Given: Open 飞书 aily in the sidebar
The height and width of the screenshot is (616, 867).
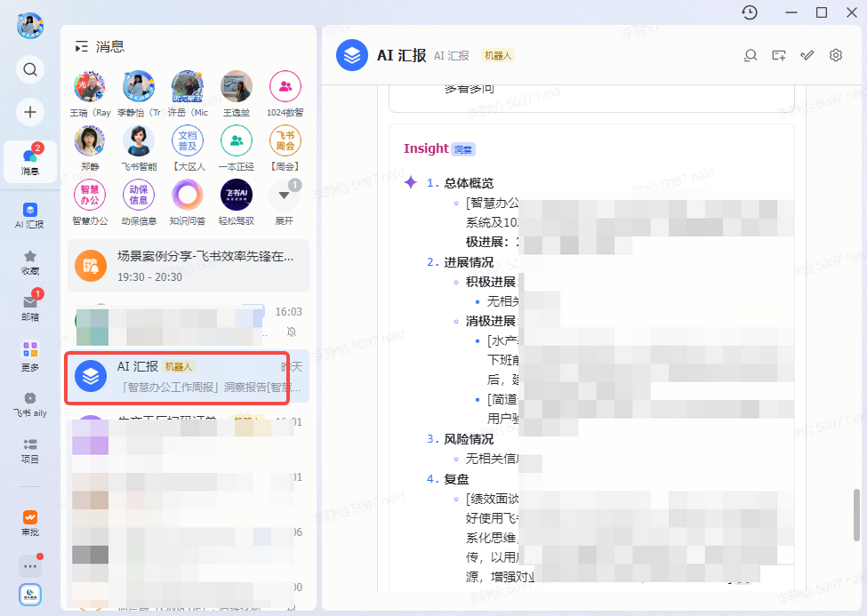Looking at the screenshot, I should [x=30, y=404].
